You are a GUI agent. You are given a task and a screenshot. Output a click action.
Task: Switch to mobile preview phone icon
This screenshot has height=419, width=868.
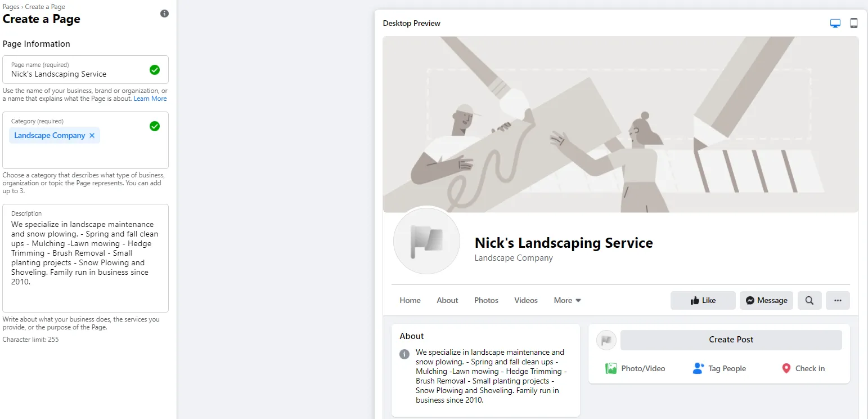(853, 23)
